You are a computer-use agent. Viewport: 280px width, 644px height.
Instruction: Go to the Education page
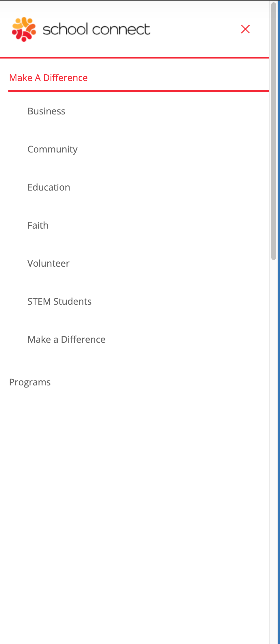point(49,187)
